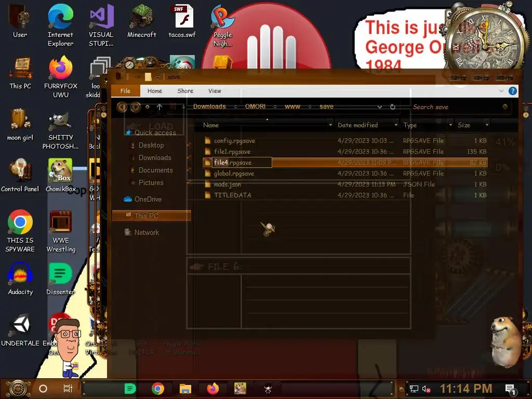Select Documents in navigation pane
This screenshot has width=532, height=399.
coord(155,170)
